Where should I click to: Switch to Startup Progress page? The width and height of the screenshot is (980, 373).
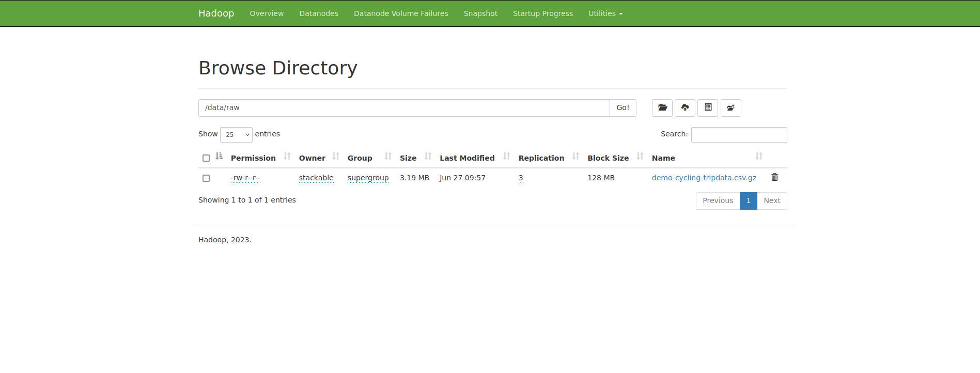tap(542, 13)
